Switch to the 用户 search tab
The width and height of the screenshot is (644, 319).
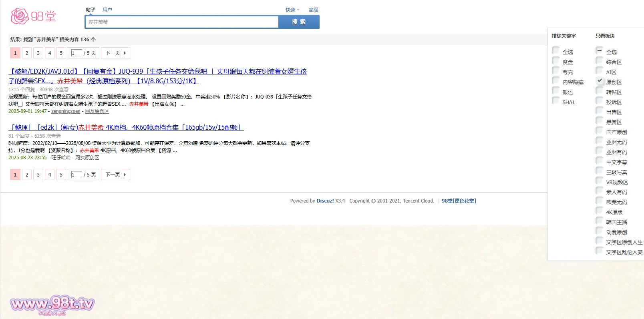107,10
